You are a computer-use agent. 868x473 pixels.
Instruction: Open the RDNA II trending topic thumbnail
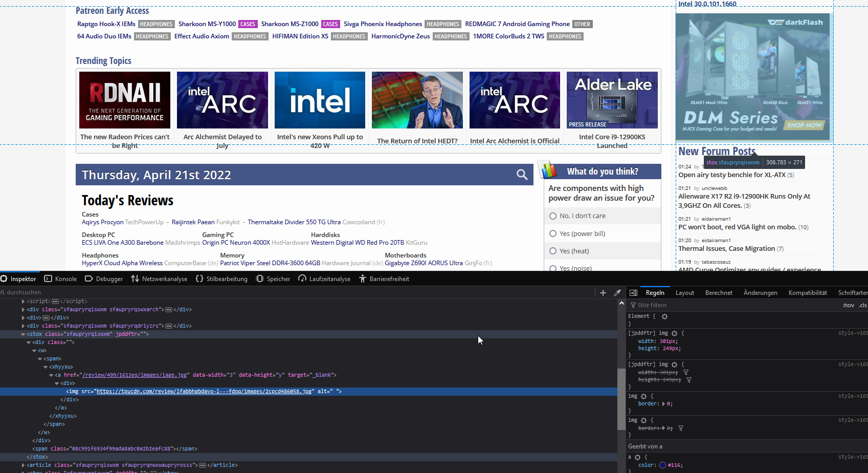(125, 100)
